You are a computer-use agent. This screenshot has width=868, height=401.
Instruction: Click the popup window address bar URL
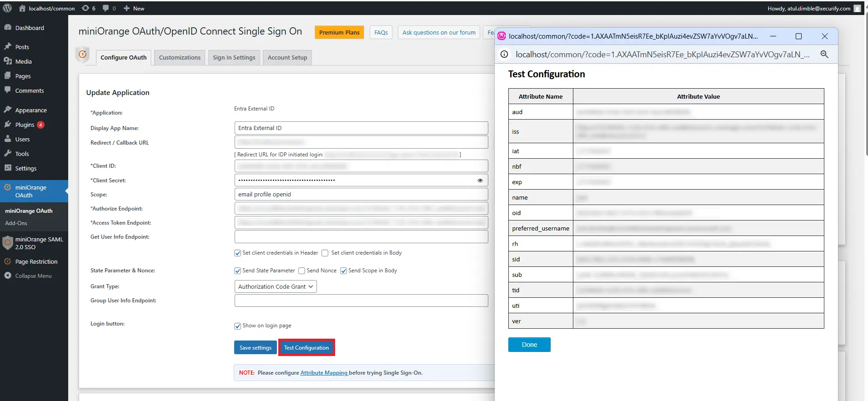tap(662, 55)
